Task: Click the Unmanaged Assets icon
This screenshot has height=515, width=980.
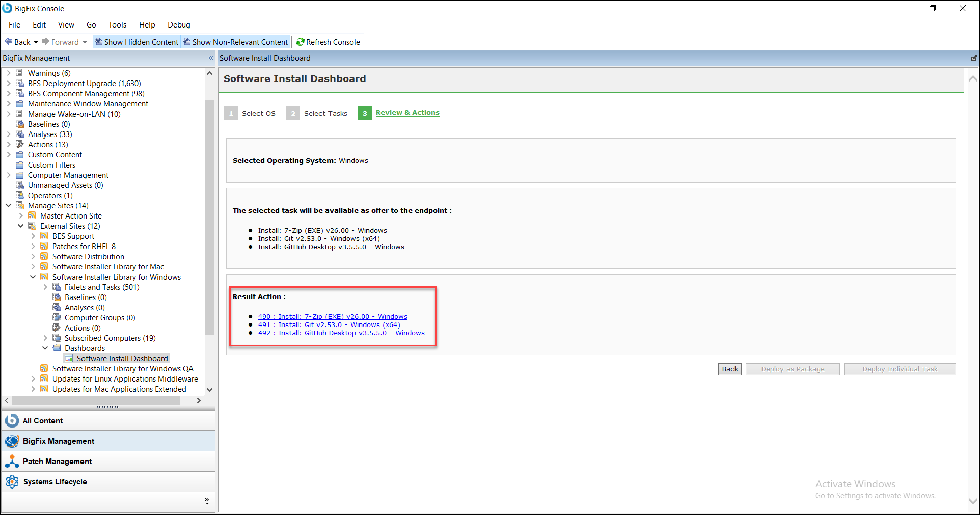Action: click(x=20, y=185)
